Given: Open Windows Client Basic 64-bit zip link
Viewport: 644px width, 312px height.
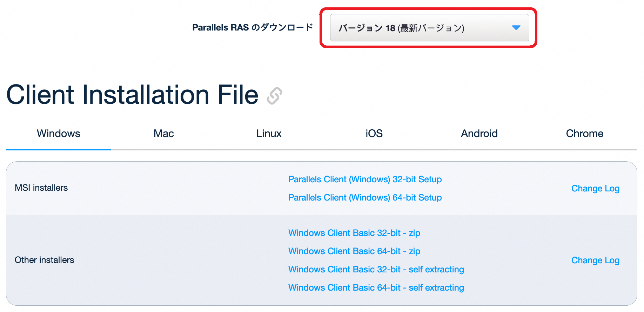Looking at the screenshot, I should tap(354, 251).
